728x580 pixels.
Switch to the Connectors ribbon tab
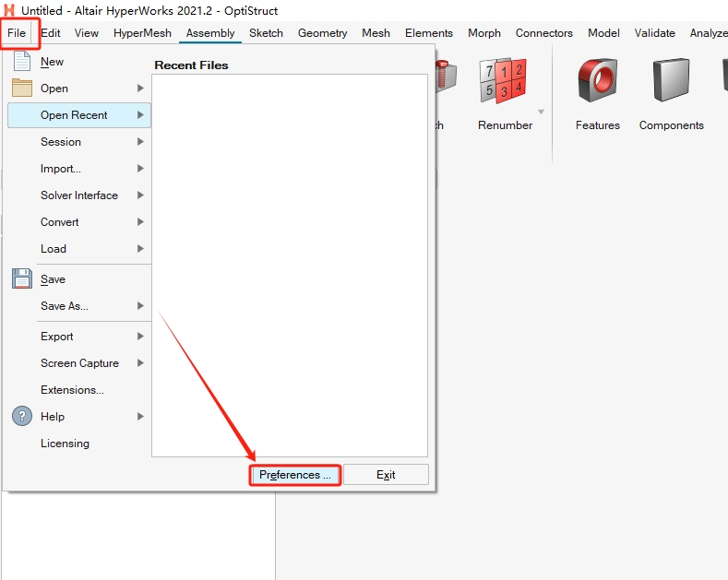pos(543,33)
